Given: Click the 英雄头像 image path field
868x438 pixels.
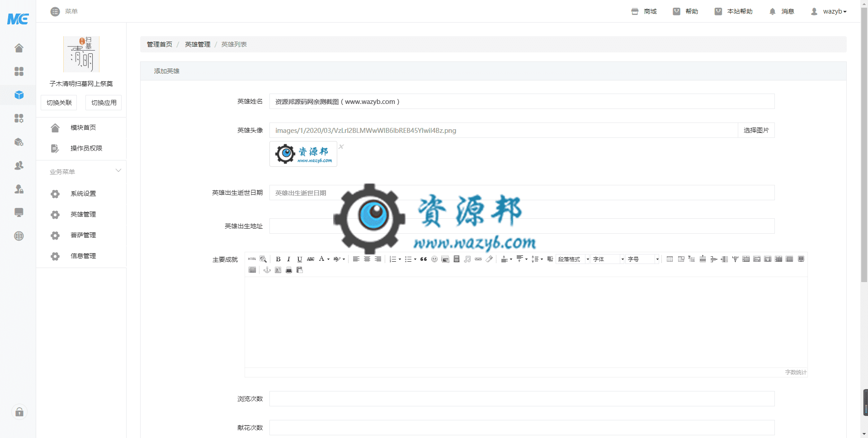Looking at the screenshot, I should [504, 130].
